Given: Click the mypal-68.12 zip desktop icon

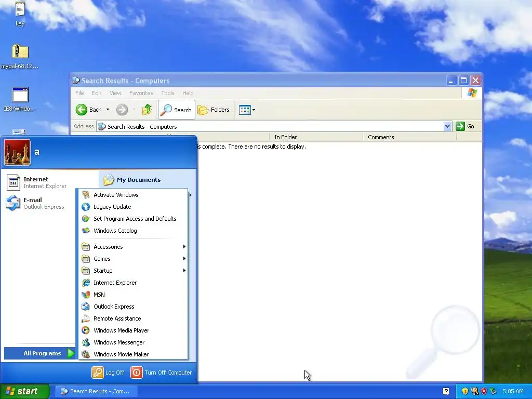Looking at the screenshot, I should coord(20,56).
